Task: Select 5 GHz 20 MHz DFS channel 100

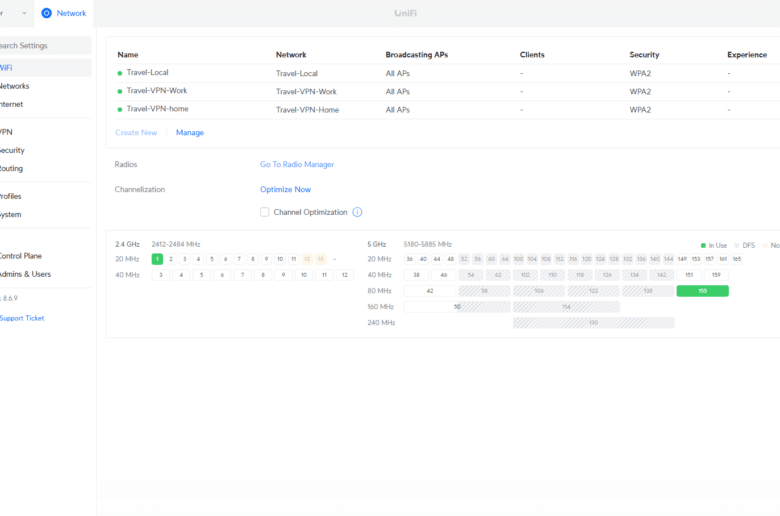Action: click(x=518, y=259)
